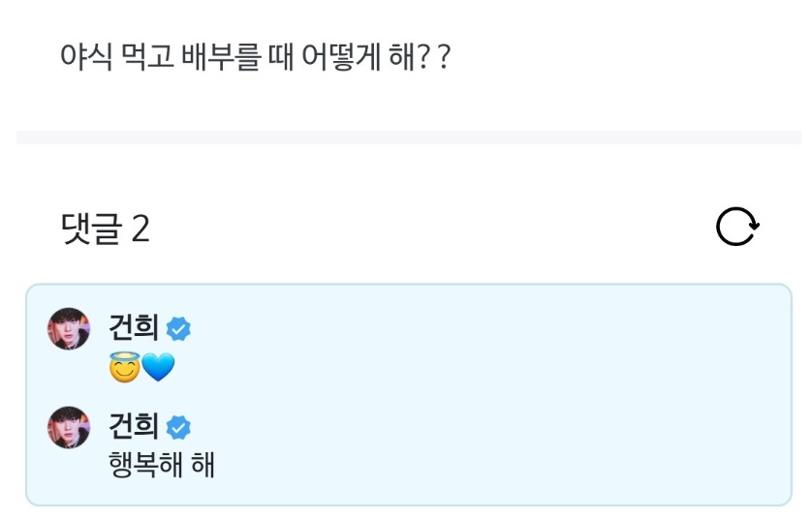The image size is (812, 519).
Task: Click the post question about 야식
Action: click(x=256, y=60)
